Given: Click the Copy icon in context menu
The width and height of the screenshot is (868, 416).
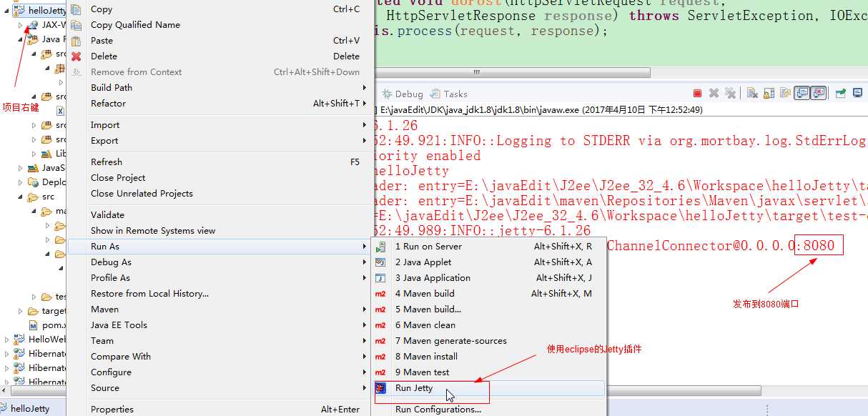Looking at the screenshot, I should click(77, 9).
